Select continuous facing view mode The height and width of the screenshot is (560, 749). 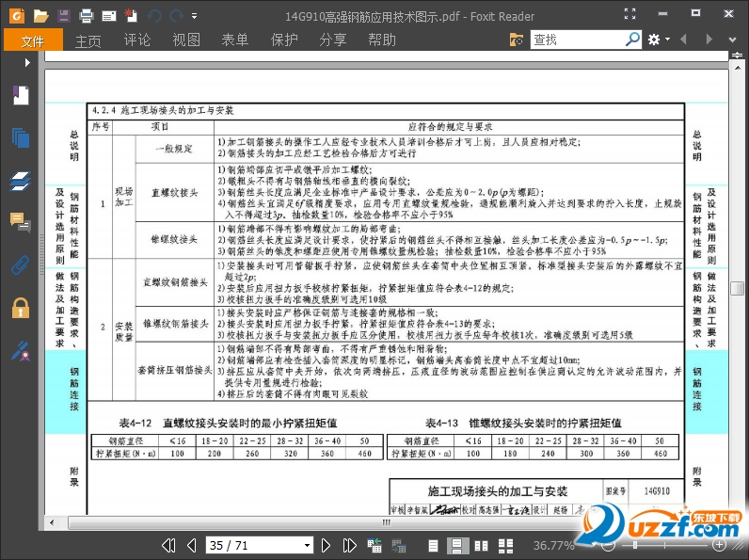505,545
